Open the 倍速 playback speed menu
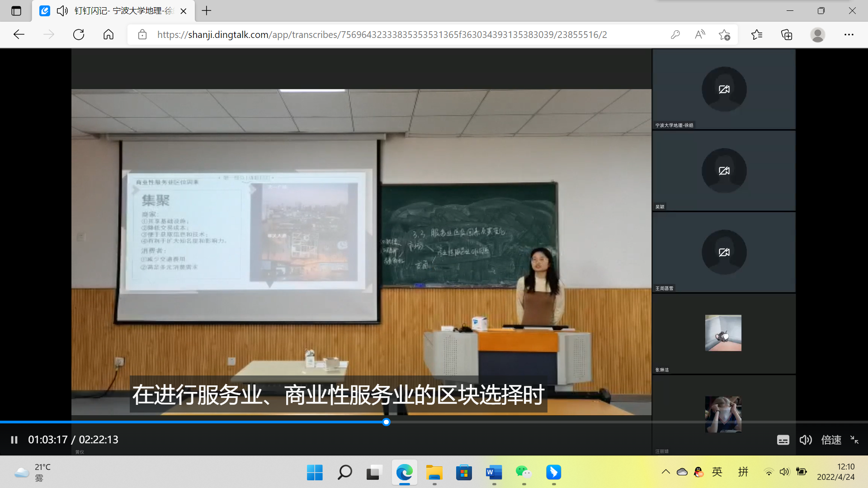The height and width of the screenshot is (488, 868). click(x=831, y=440)
